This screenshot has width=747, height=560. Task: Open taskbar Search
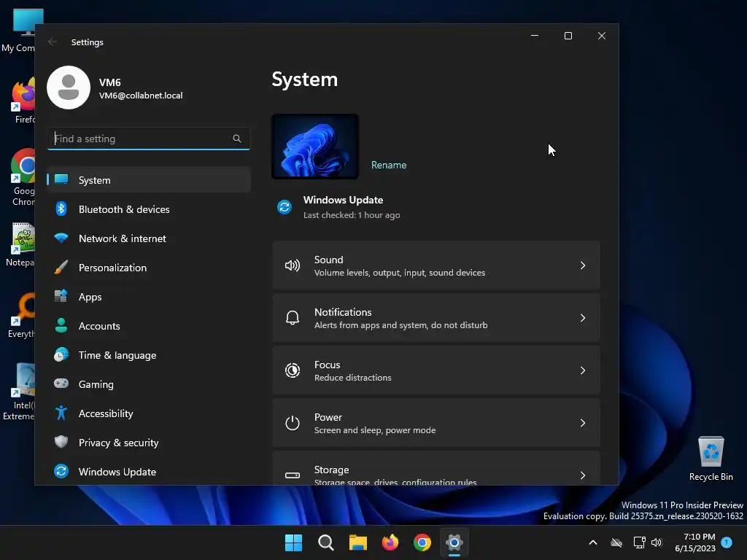tap(326, 542)
